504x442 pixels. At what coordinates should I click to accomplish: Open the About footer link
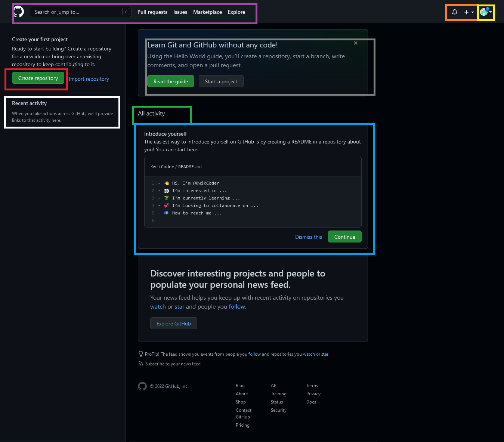tap(242, 394)
